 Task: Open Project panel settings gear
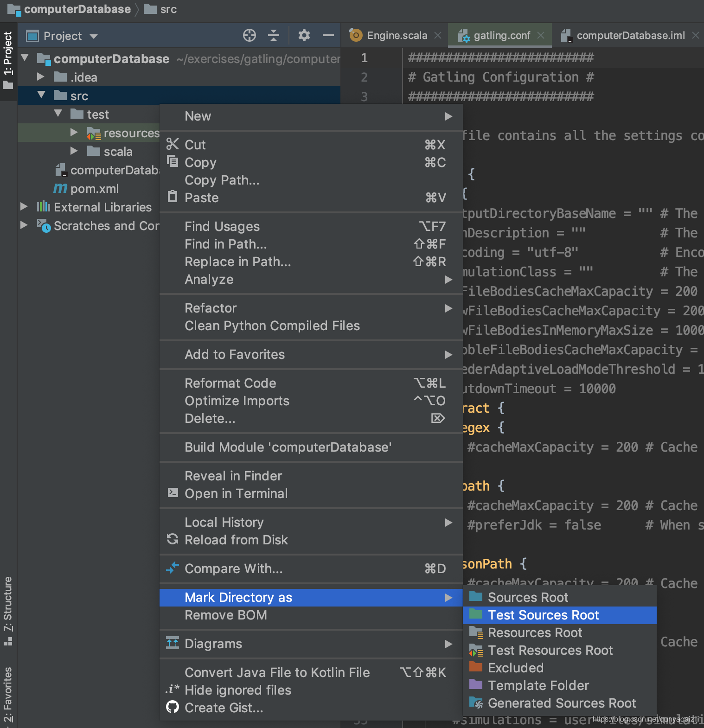(x=304, y=35)
